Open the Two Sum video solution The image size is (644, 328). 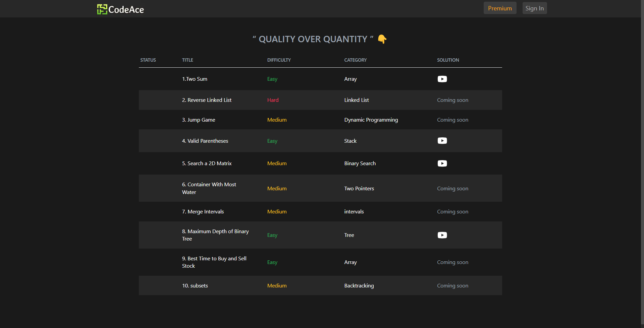click(x=442, y=79)
